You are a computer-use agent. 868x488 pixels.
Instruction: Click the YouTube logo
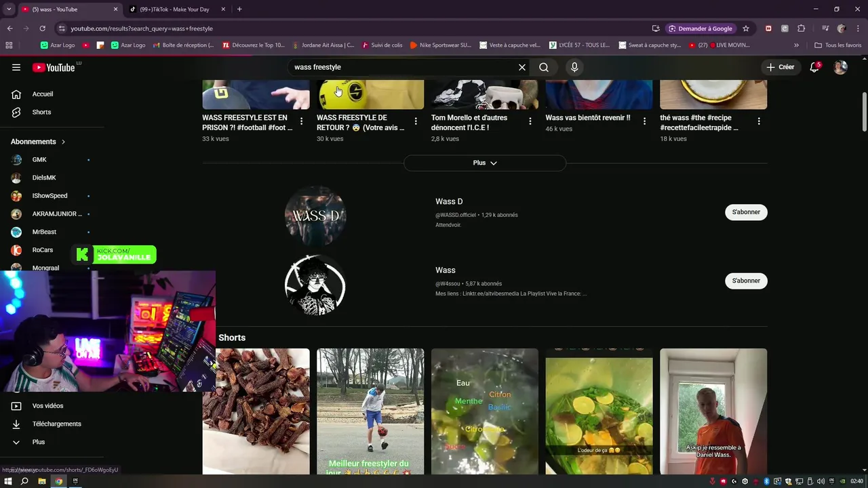(x=54, y=67)
